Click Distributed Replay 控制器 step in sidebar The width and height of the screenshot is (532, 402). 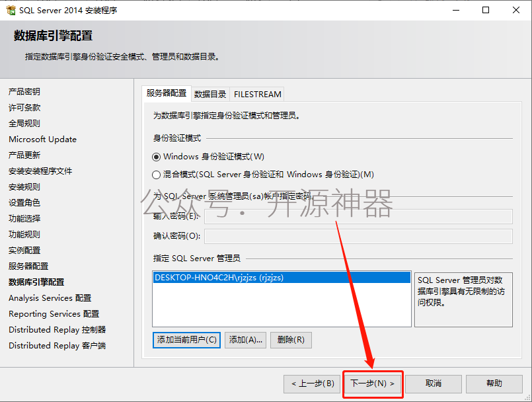click(x=57, y=330)
